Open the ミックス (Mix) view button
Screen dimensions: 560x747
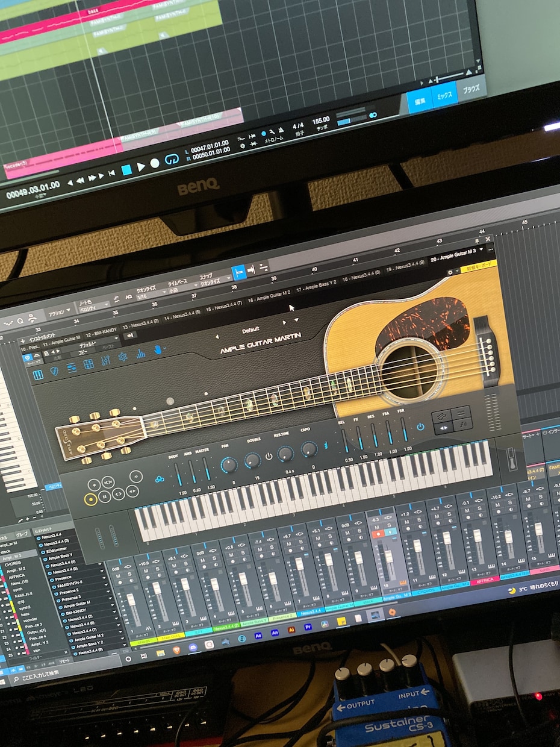444,94
